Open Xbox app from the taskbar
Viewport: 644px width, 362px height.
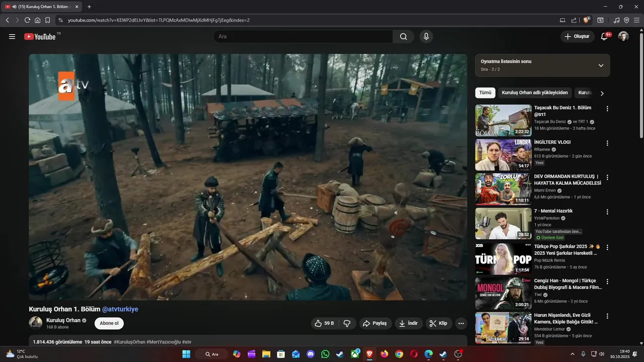click(x=355, y=354)
